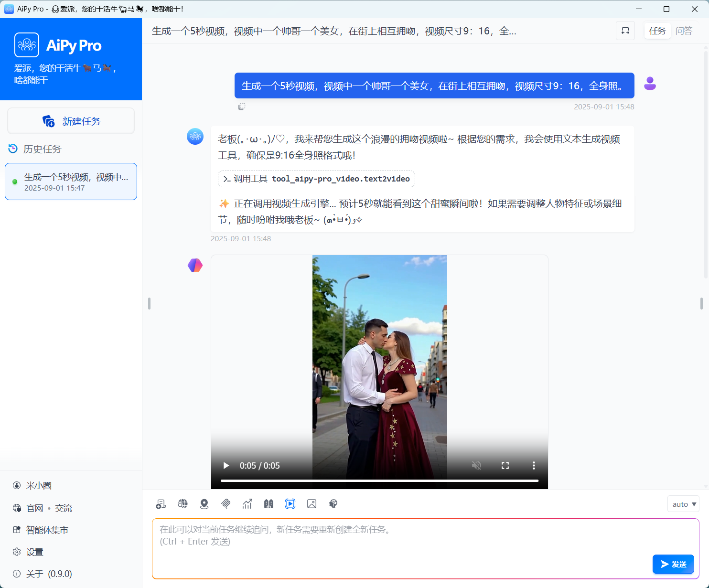The width and height of the screenshot is (709, 588).
Task: Toggle the video generation tool icon
Action: 290,504
